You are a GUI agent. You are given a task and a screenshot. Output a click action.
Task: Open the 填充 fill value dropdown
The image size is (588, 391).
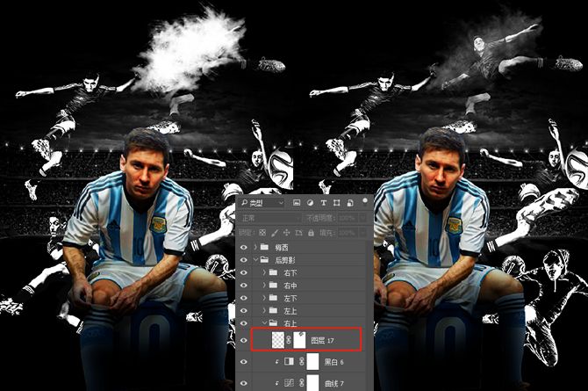(362, 233)
